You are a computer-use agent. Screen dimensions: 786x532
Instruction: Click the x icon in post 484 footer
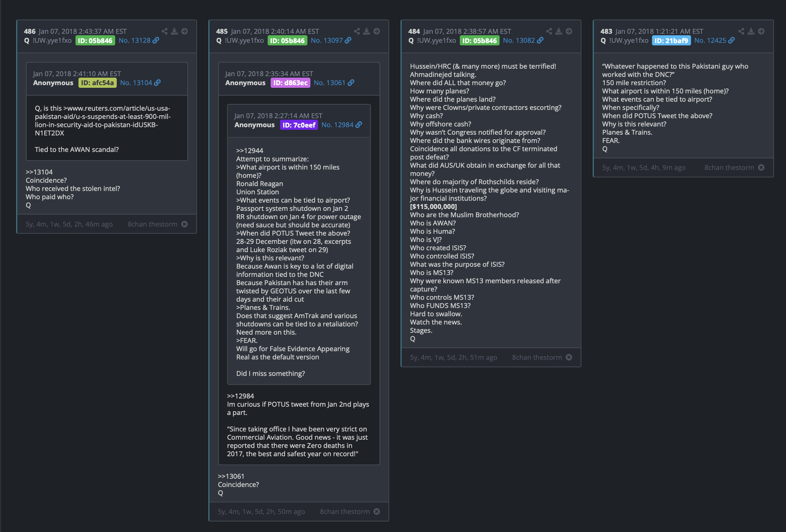pyautogui.click(x=569, y=357)
